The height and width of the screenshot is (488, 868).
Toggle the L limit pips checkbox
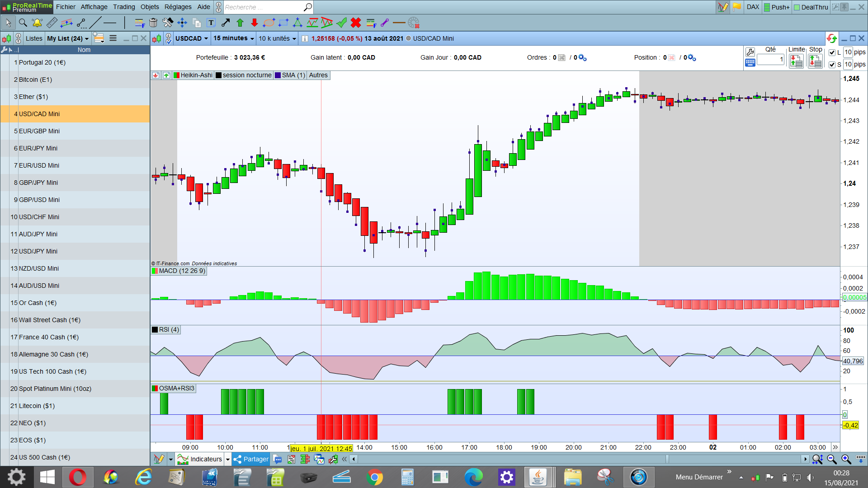tap(832, 52)
